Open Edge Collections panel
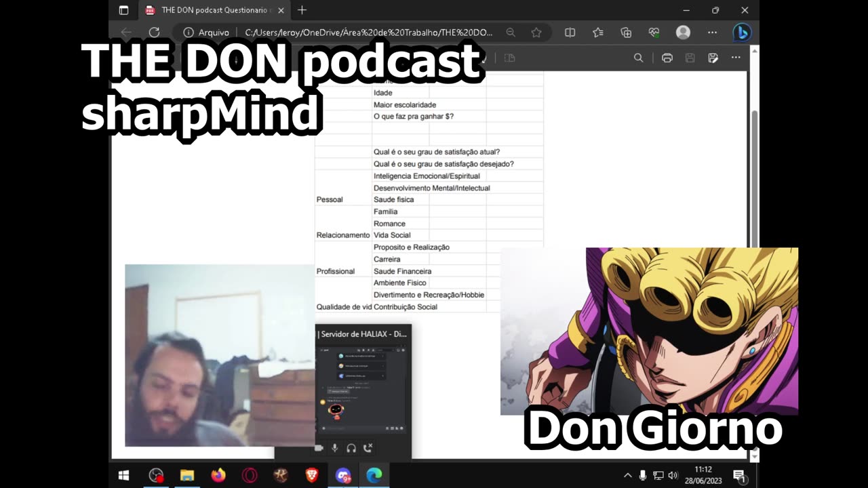The height and width of the screenshot is (488, 868). pyautogui.click(x=626, y=32)
